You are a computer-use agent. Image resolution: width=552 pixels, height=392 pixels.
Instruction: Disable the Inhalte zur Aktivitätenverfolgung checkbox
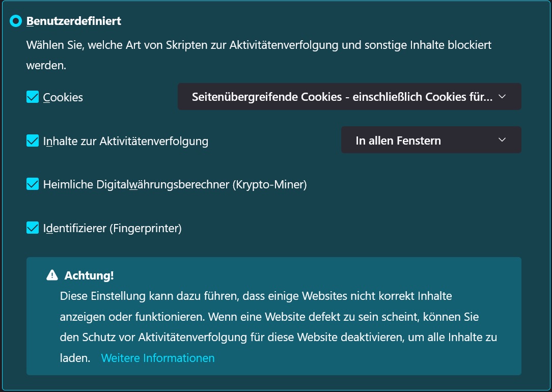tap(32, 141)
